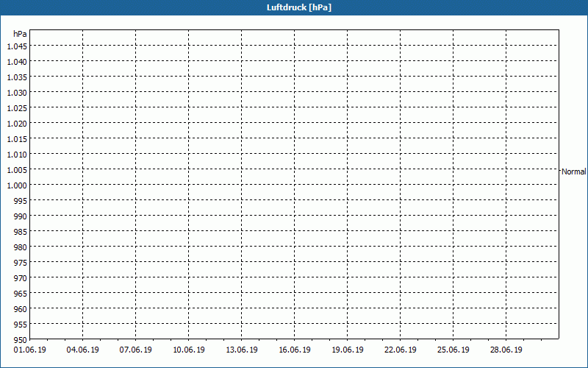
Task: Click date label 22.06.19
Action: point(401,350)
